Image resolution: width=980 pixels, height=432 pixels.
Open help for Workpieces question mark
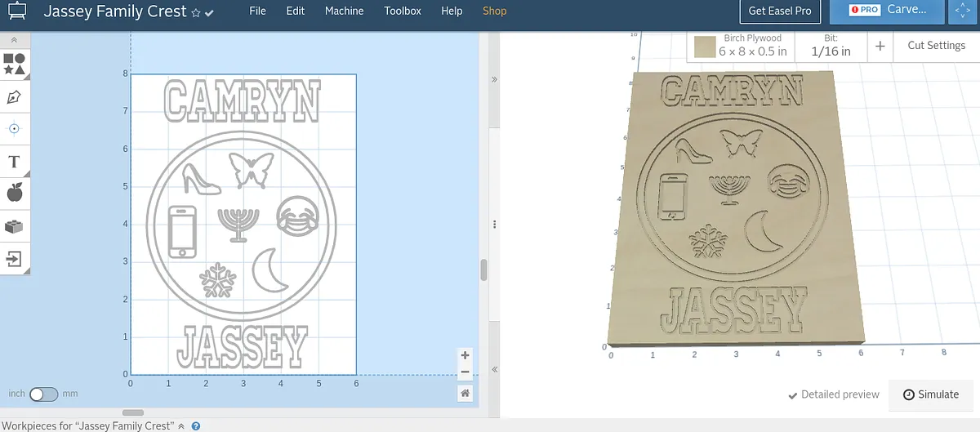click(196, 426)
